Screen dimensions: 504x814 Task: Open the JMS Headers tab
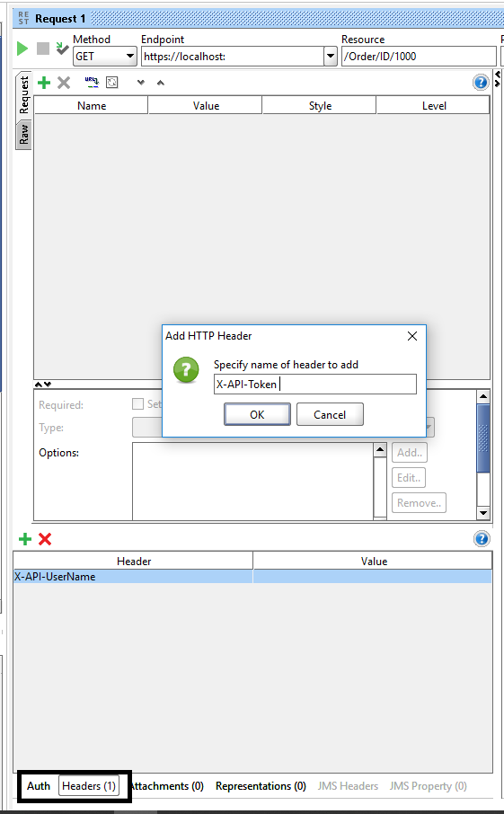348,786
